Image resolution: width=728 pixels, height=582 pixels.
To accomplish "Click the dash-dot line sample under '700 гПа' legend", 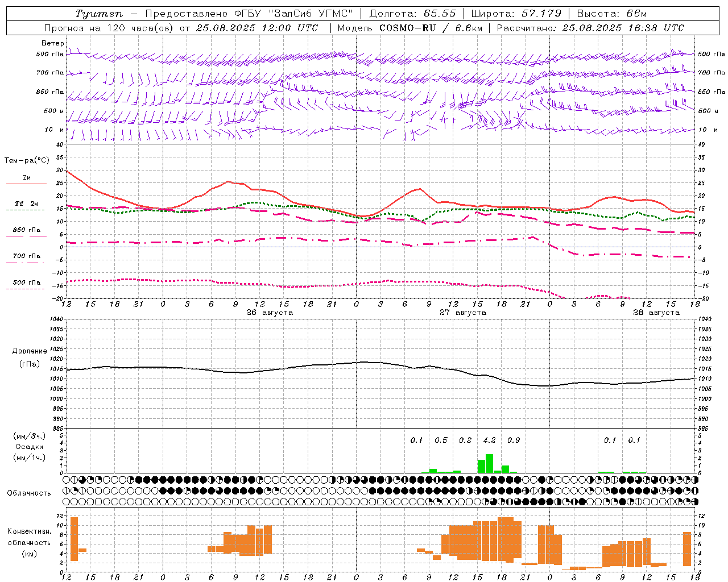I will [26, 263].
